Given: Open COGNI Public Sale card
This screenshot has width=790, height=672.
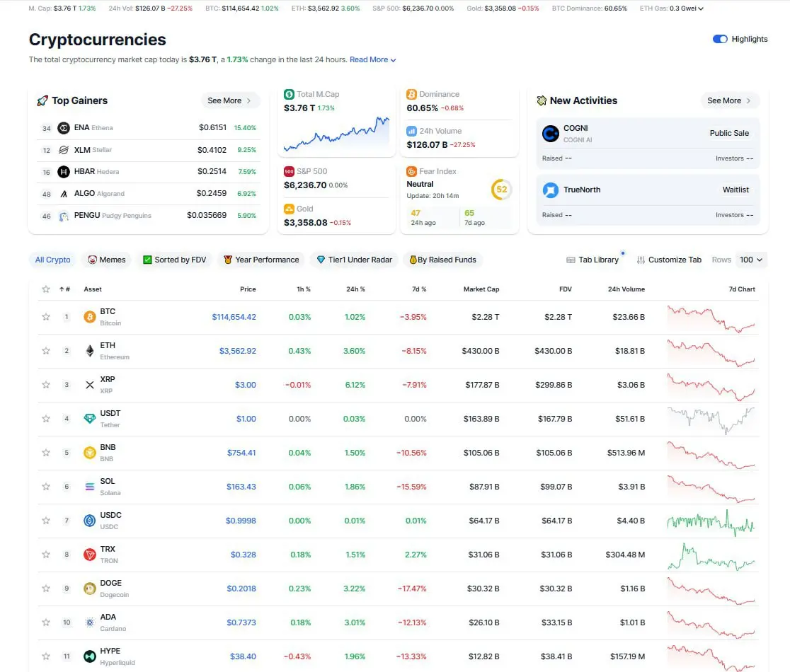Looking at the screenshot, I should [x=648, y=143].
